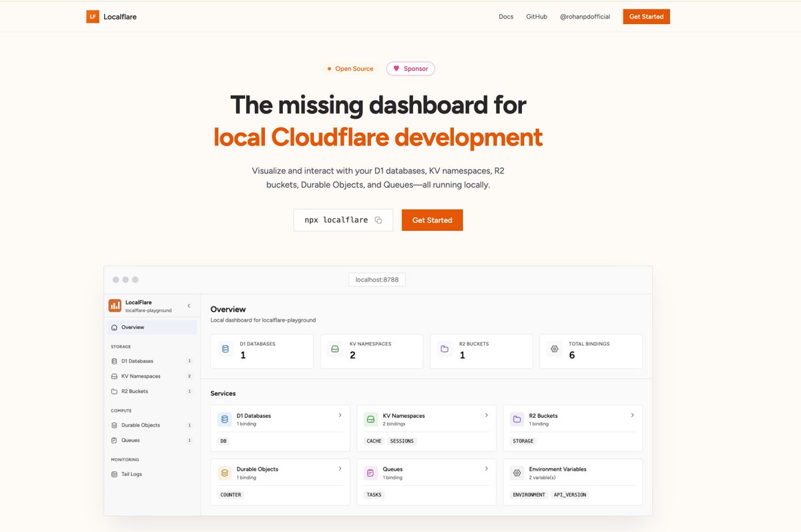This screenshot has width=801, height=532.
Task: Click the npx localflare command box
Action: tap(343, 220)
